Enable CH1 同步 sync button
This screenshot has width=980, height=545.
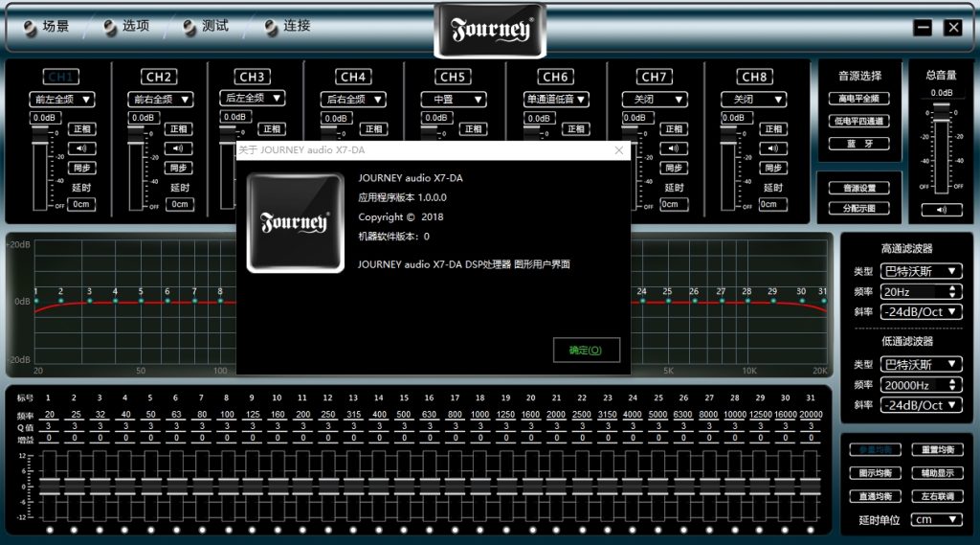(82, 168)
